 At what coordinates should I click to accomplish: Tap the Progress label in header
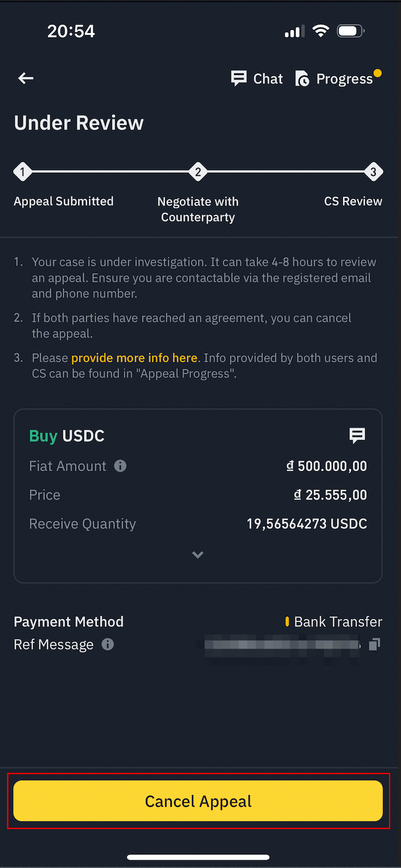click(344, 79)
